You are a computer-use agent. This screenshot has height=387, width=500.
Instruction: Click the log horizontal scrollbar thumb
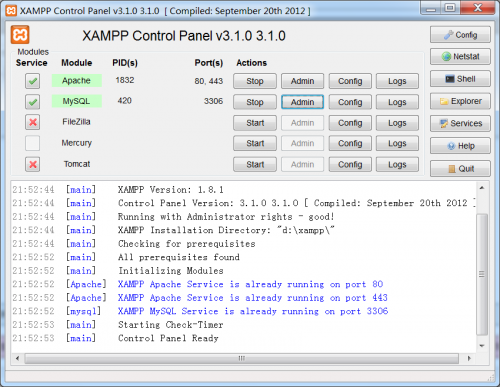click(242, 358)
